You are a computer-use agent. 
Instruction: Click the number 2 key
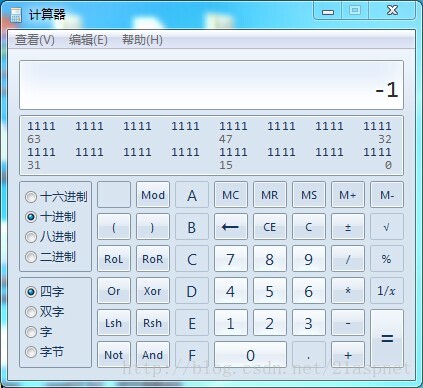point(270,323)
